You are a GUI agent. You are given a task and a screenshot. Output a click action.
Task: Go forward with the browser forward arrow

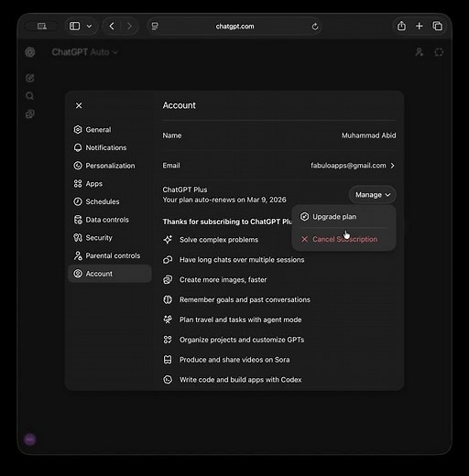(x=129, y=27)
